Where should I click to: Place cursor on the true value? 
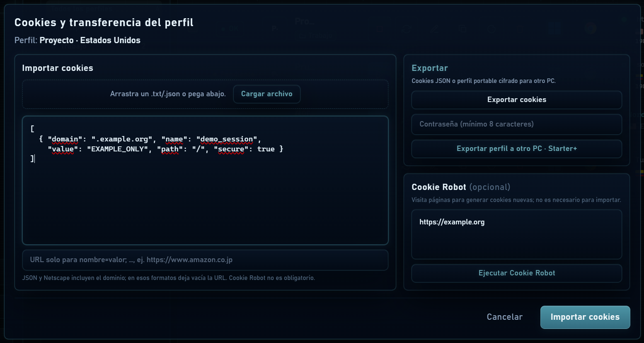coord(266,149)
